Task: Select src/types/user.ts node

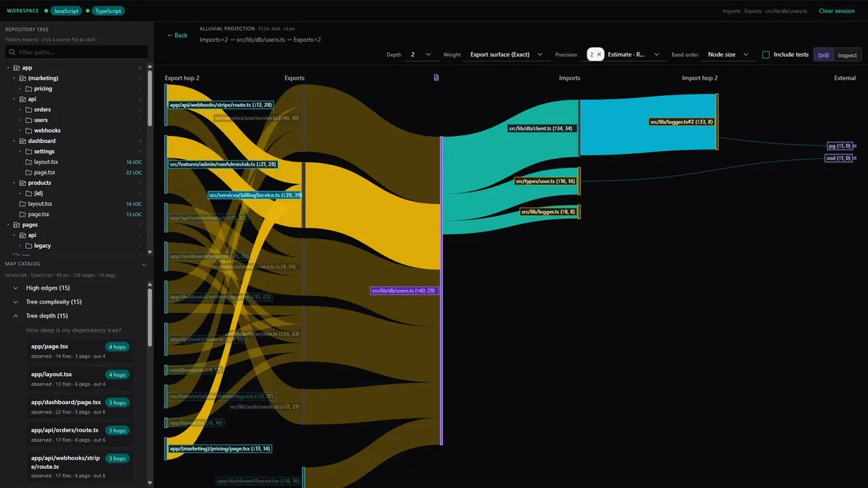Action: [545, 181]
